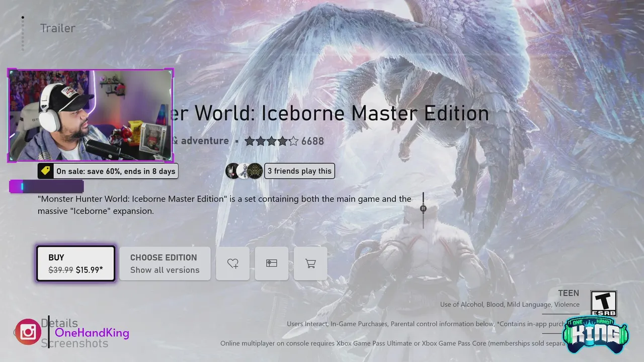
Task: Click the gift card redeem icon
Action: coord(272,263)
